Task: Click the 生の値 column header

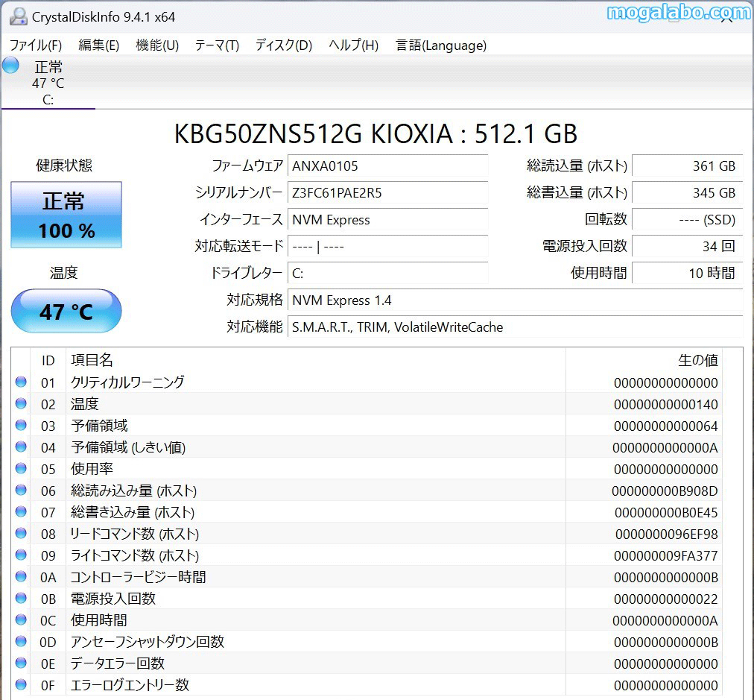Action: [697, 361]
